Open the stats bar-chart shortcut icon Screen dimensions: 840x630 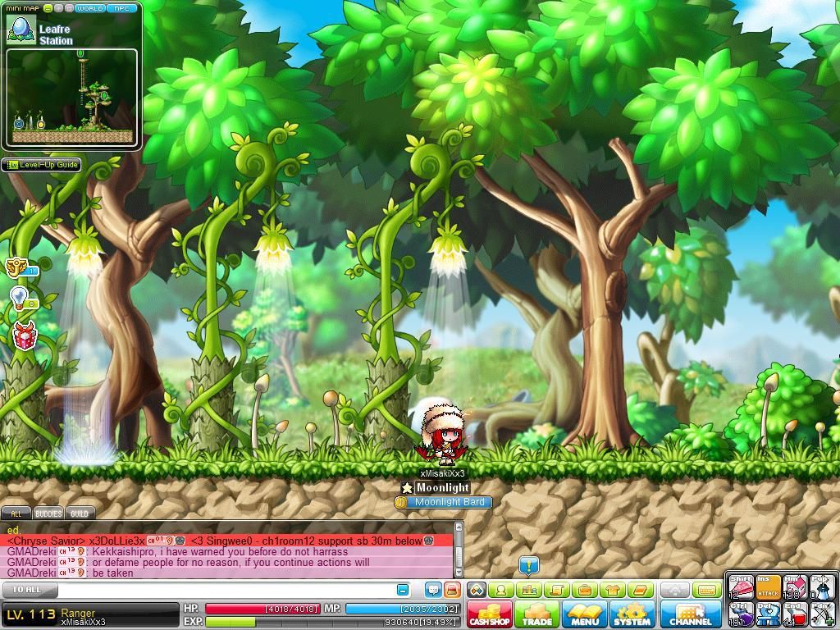[529, 590]
